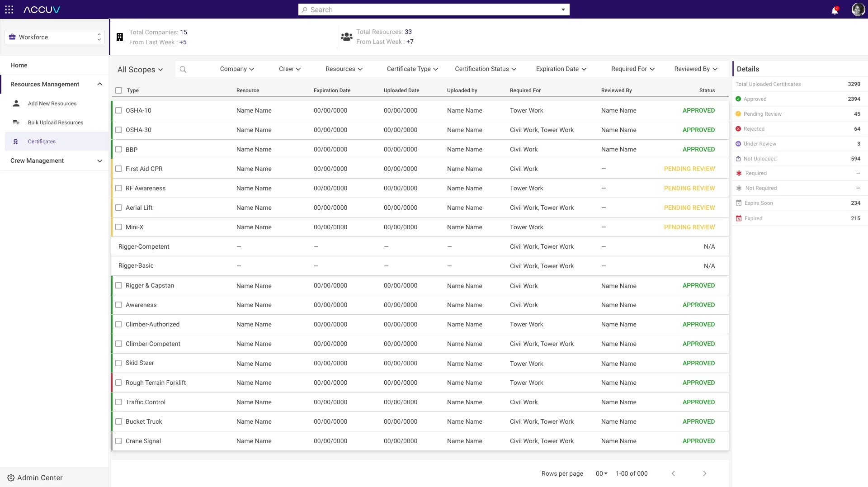Go to the previous page arrow
Viewport: 868px width, 487px height.
pyautogui.click(x=673, y=473)
